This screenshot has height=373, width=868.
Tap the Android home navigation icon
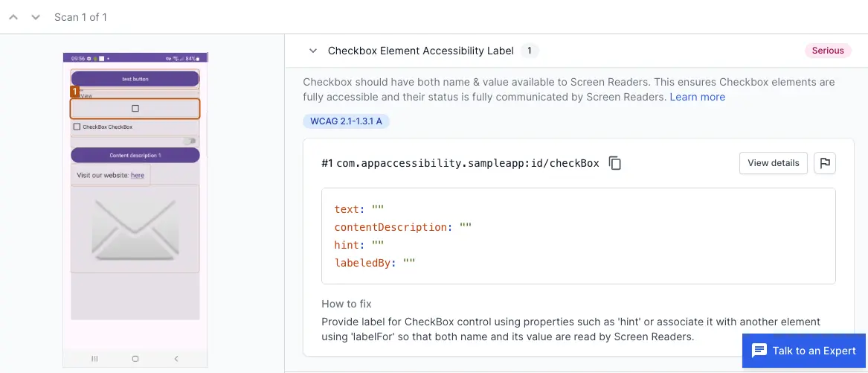pos(135,359)
